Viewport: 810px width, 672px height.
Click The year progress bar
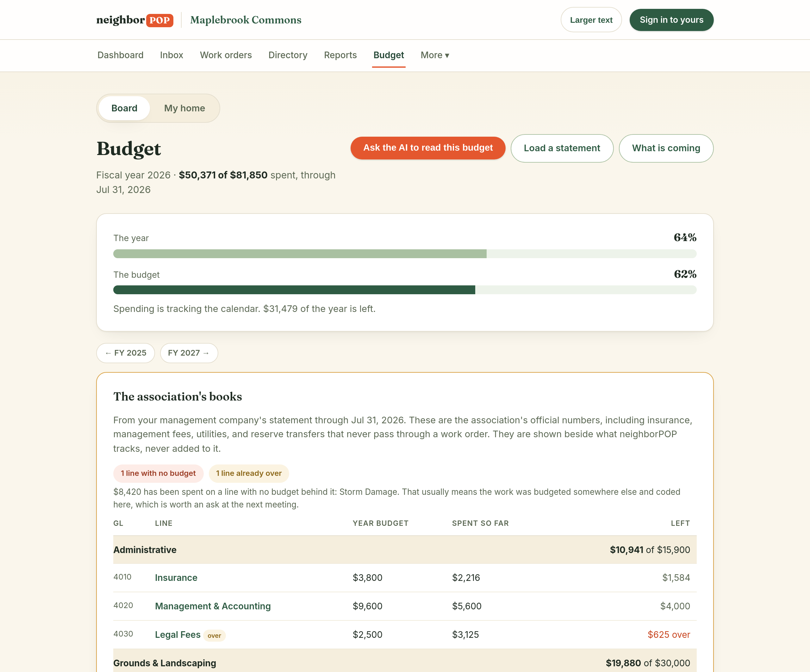click(x=405, y=253)
